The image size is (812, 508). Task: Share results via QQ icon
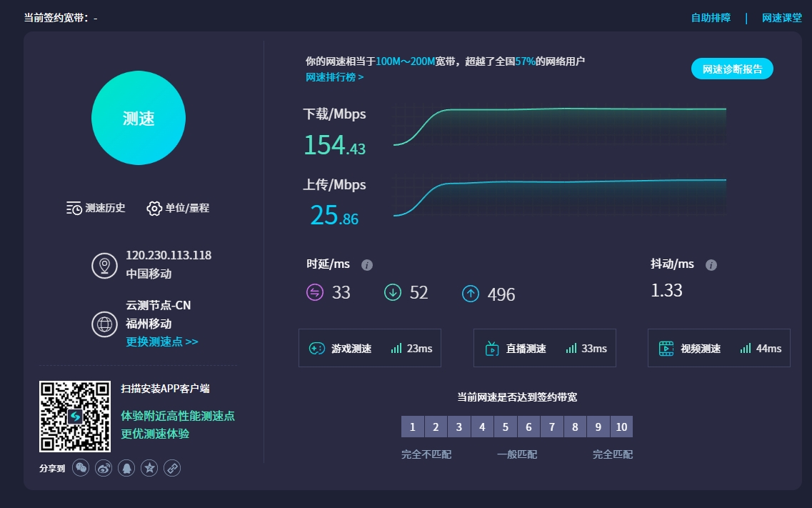126,468
